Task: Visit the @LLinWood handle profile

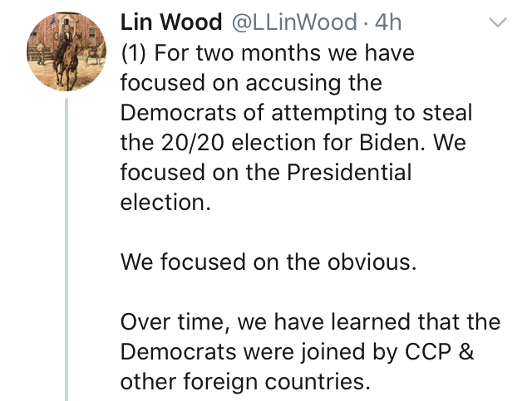Action: click(x=294, y=22)
